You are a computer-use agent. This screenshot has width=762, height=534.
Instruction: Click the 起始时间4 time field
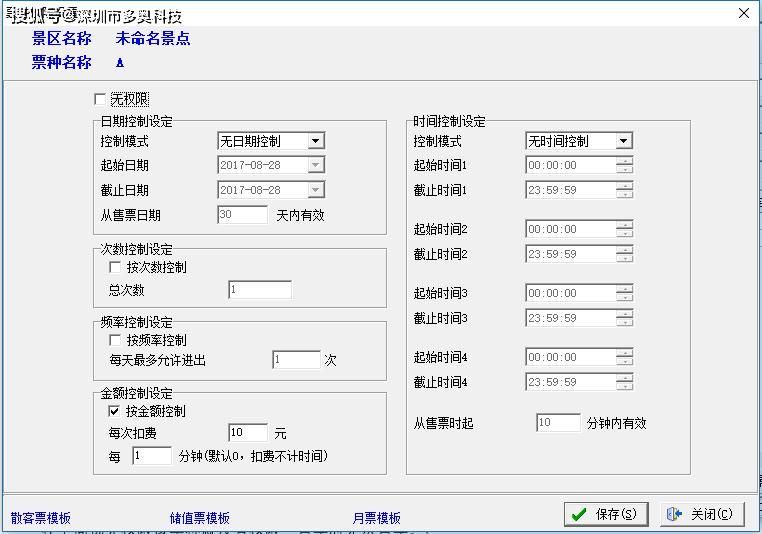coord(571,357)
